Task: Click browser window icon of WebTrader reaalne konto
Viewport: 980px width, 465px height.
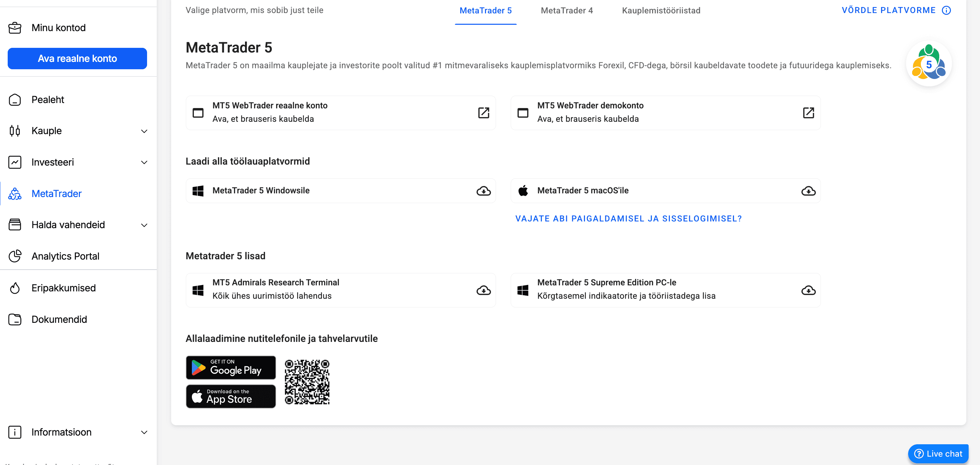Action: [x=198, y=113]
